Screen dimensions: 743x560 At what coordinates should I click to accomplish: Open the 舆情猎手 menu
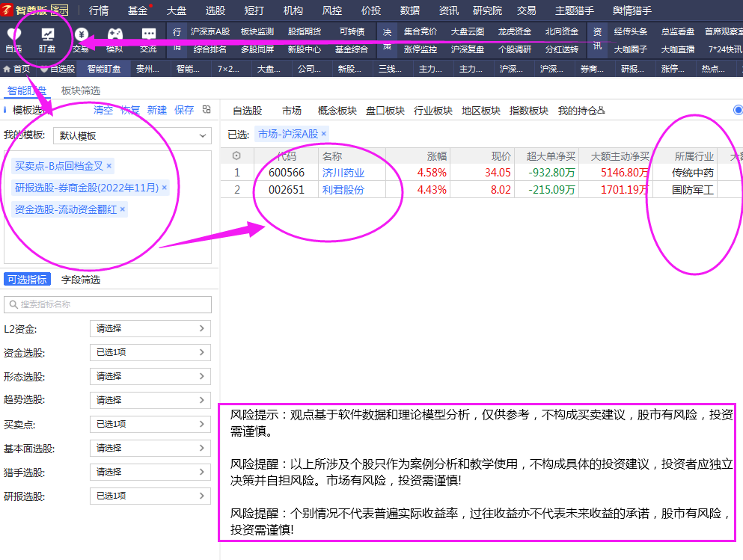point(632,10)
